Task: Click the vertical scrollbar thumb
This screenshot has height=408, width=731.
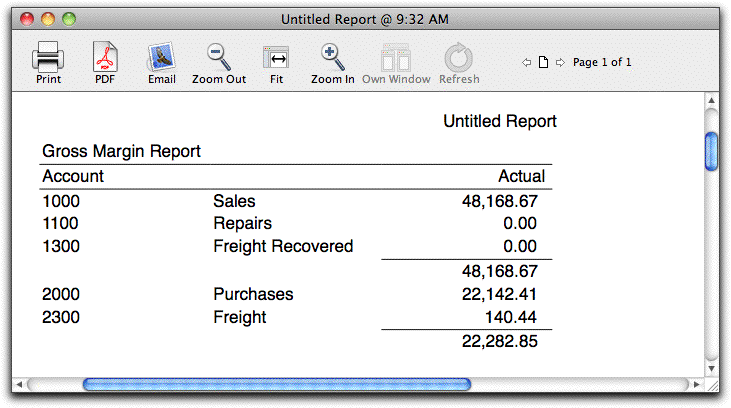Action: tap(711, 152)
